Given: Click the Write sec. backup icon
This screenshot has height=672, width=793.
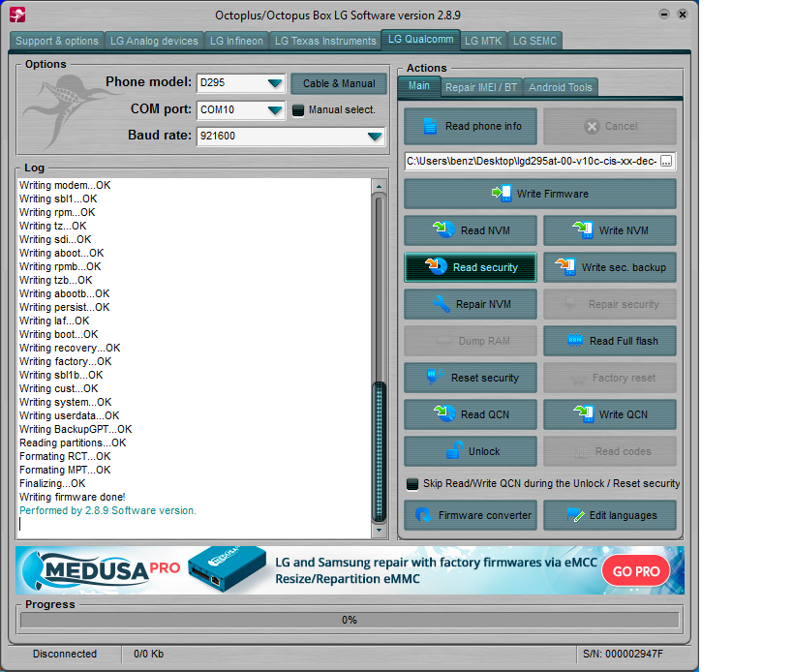Looking at the screenshot, I should [565, 266].
